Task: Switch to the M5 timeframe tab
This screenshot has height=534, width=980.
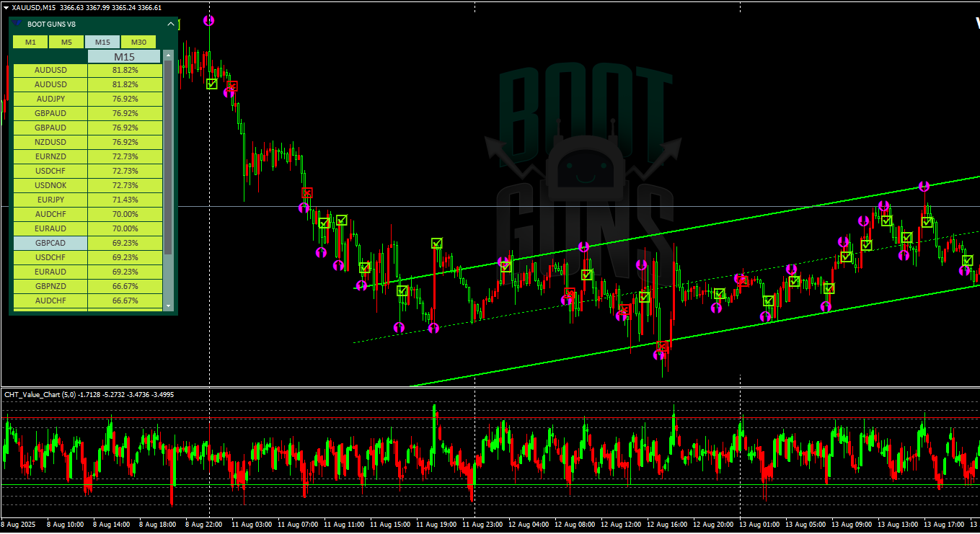Action: [x=66, y=42]
